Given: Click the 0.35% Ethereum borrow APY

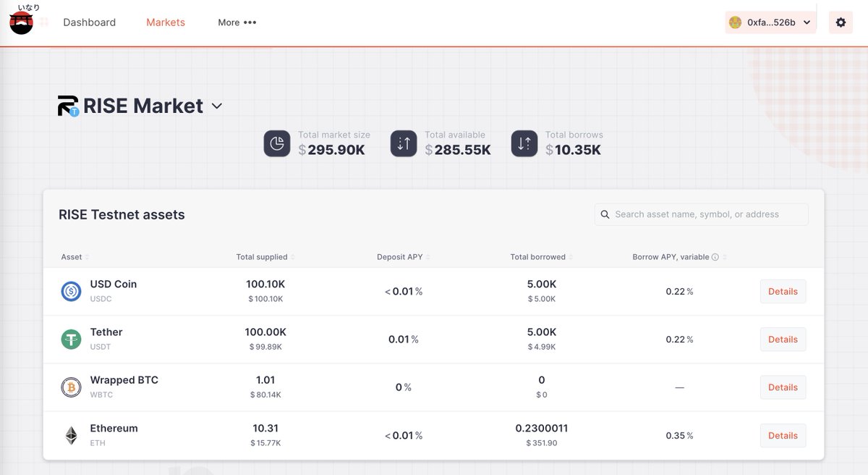Looking at the screenshot, I should [x=679, y=436].
